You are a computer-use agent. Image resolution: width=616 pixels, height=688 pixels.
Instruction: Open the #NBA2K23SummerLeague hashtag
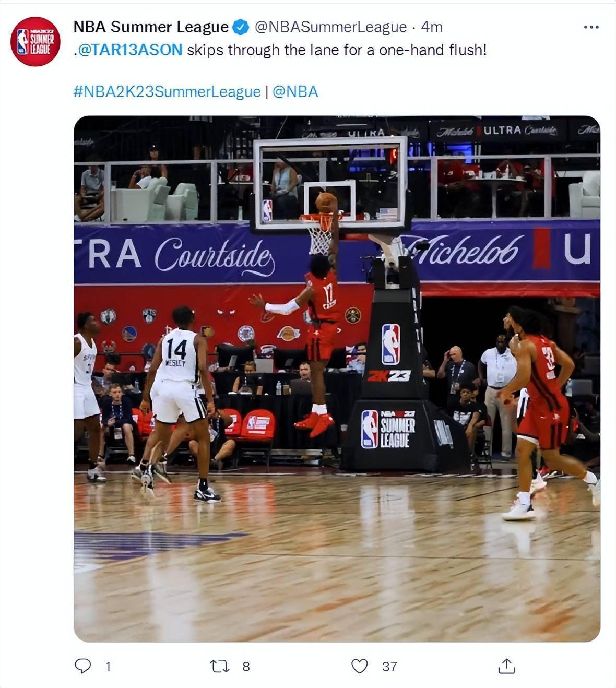[167, 91]
